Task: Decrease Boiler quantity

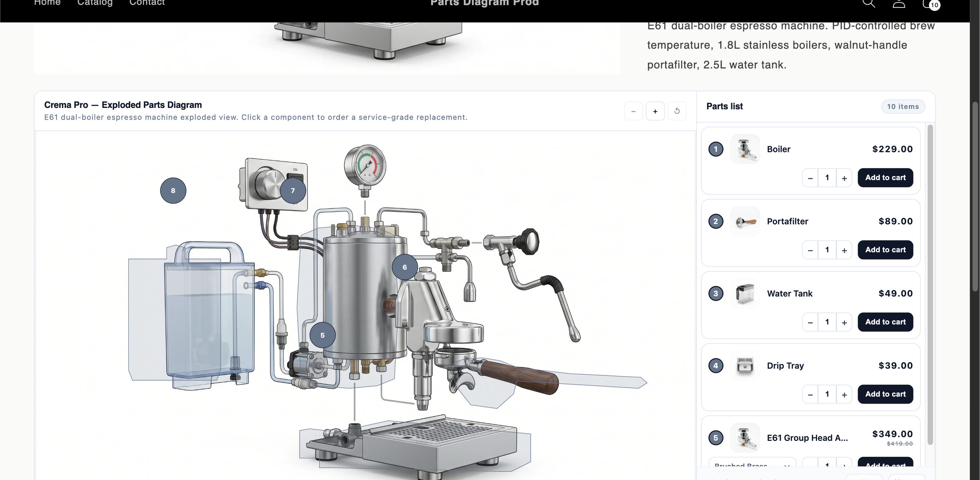Action: pos(810,178)
